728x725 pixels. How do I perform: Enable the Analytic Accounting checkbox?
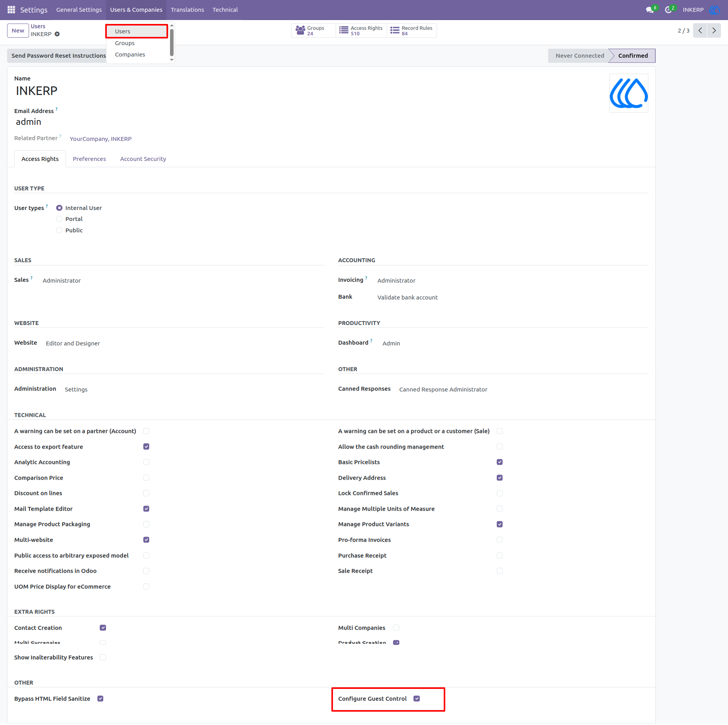[146, 462]
